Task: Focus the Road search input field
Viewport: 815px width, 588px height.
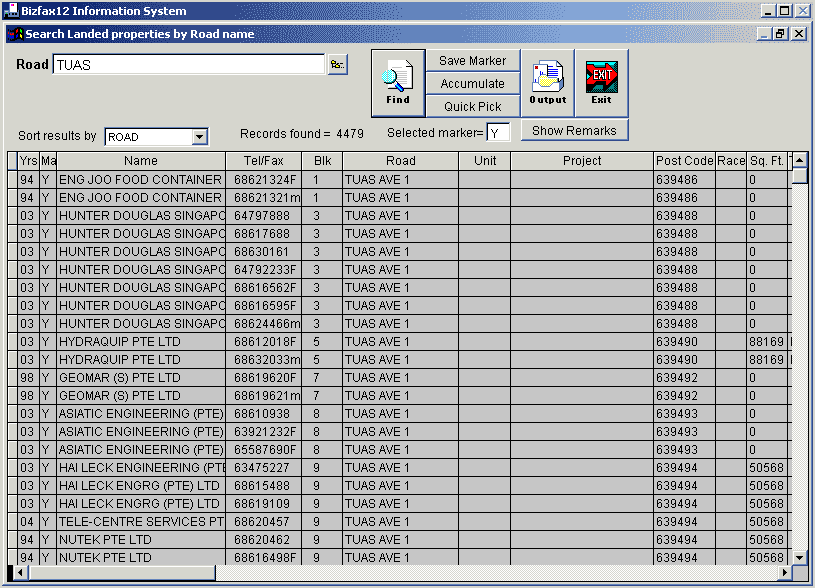Action: click(x=189, y=64)
